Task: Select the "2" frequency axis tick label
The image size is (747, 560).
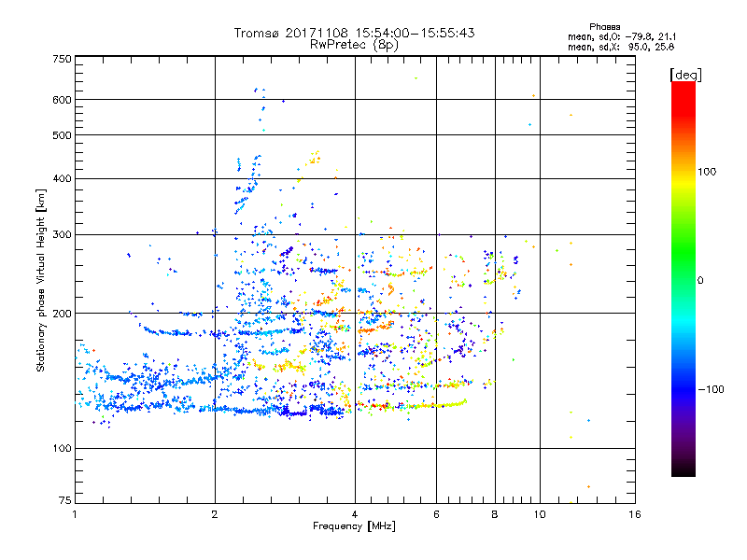Action: click(x=215, y=514)
